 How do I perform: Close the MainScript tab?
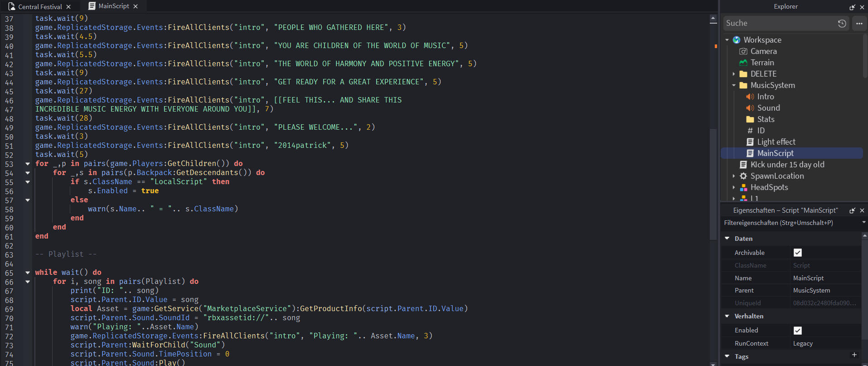pyautogui.click(x=136, y=6)
